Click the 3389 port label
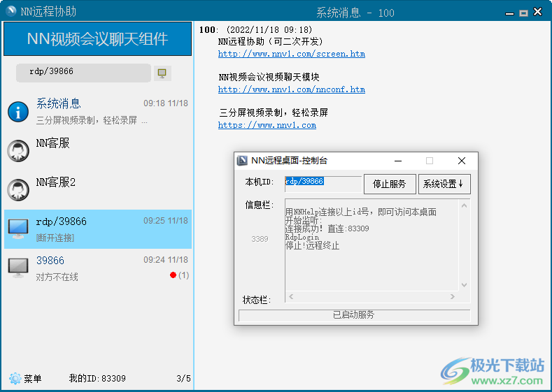 [x=260, y=239]
